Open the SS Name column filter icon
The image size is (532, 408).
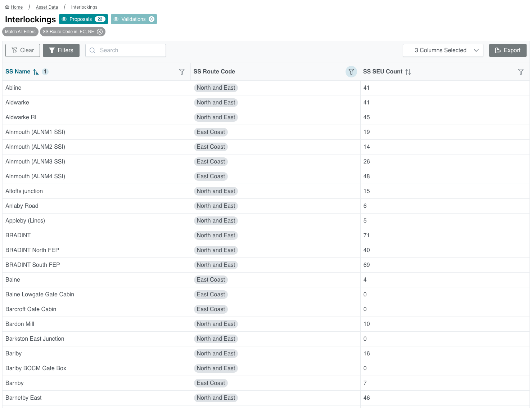pyautogui.click(x=182, y=72)
